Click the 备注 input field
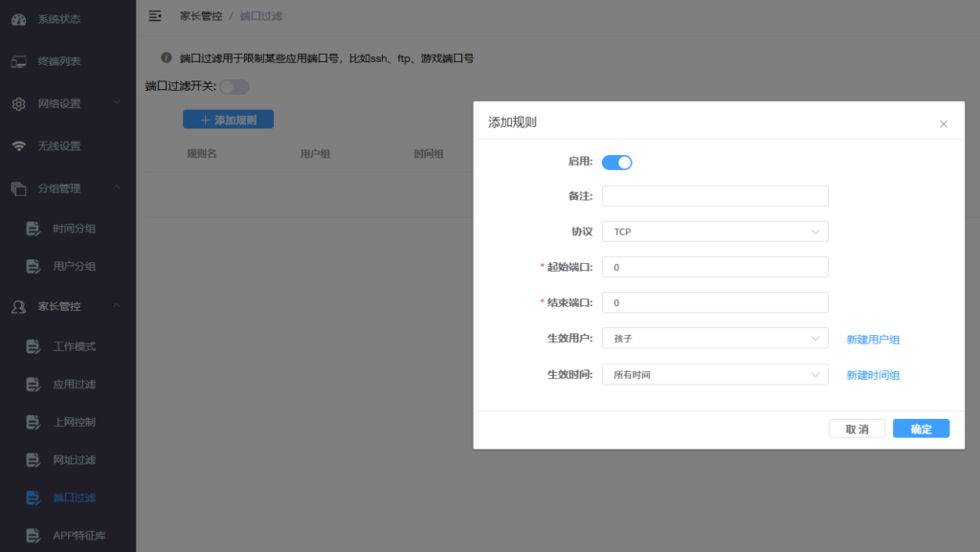Image resolution: width=980 pixels, height=552 pixels. click(714, 196)
